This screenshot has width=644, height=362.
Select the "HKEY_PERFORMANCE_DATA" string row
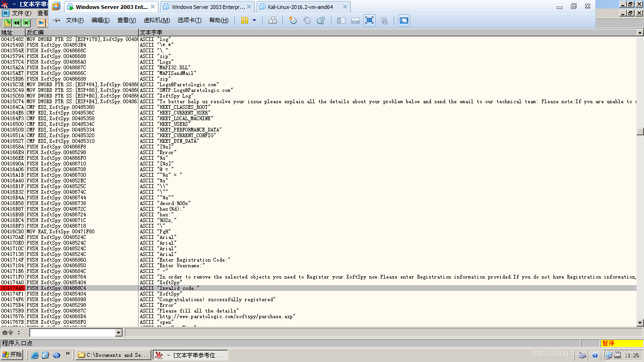(x=318, y=130)
